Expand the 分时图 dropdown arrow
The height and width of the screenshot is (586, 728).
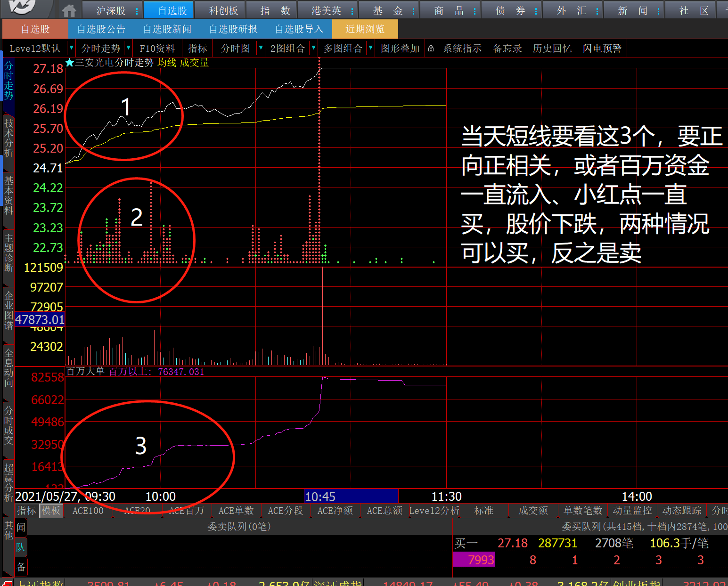coord(261,48)
